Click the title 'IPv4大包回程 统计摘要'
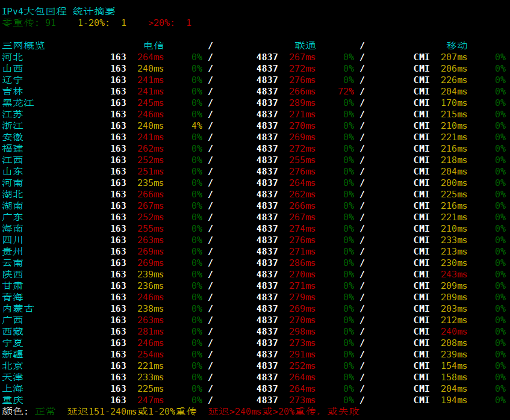This screenshot has width=510, height=420. pos(58,11)
